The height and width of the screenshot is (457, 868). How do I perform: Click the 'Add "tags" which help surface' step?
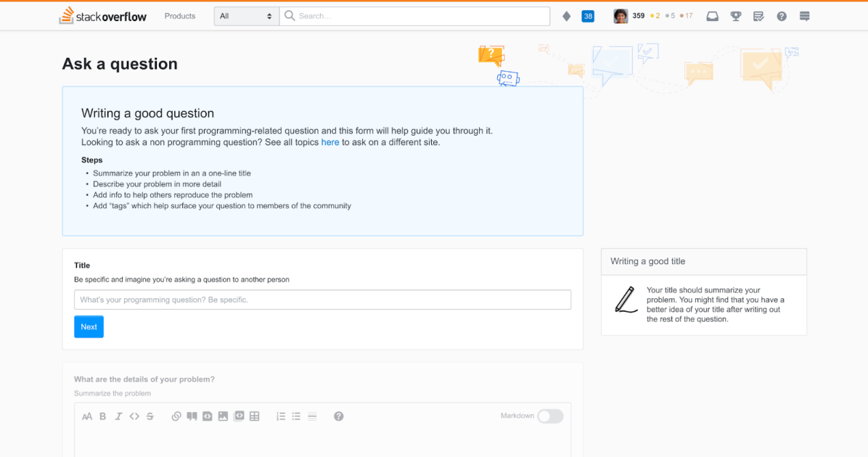pos(222,206)
